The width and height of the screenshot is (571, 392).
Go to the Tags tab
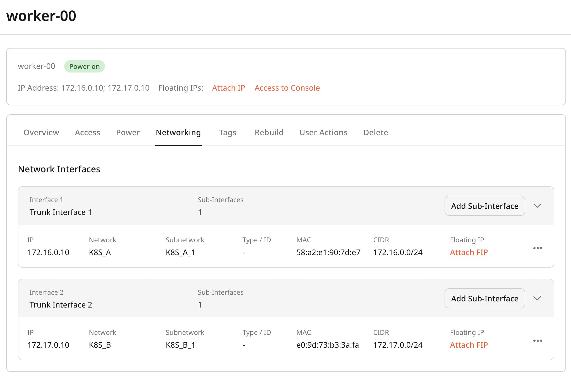(x=228, y=132)
